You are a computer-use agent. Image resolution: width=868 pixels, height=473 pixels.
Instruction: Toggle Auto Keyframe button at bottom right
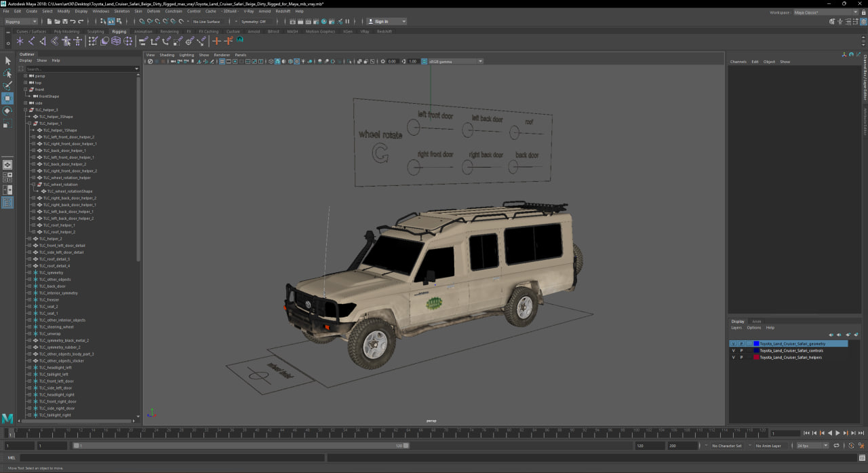[x=852, y=446]
